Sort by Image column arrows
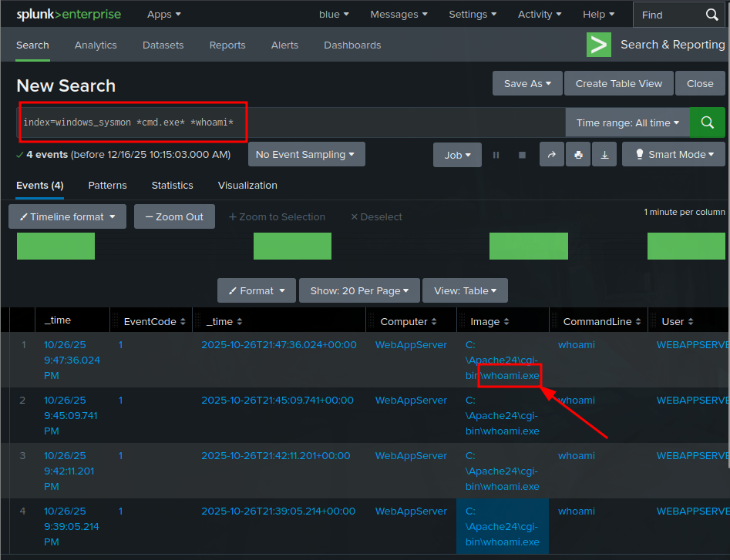730x560 pixels. (x=506, y=321)
